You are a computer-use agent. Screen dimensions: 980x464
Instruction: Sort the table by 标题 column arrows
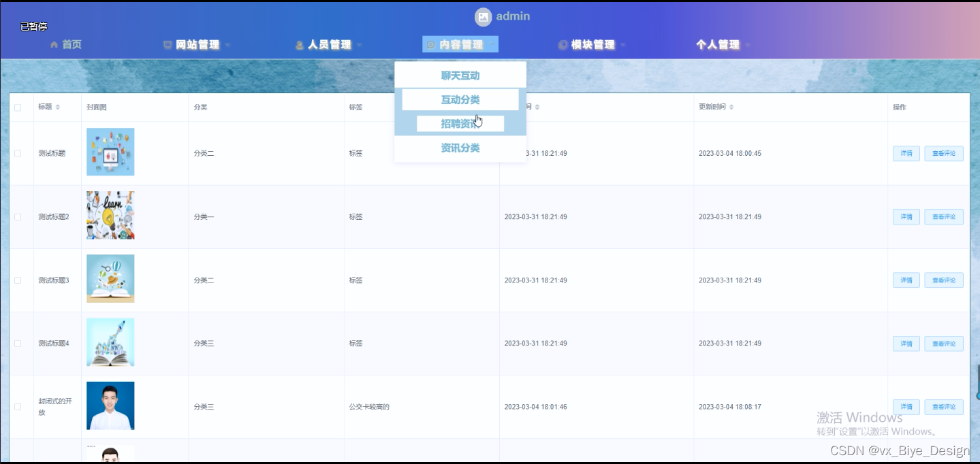(58, 107)
